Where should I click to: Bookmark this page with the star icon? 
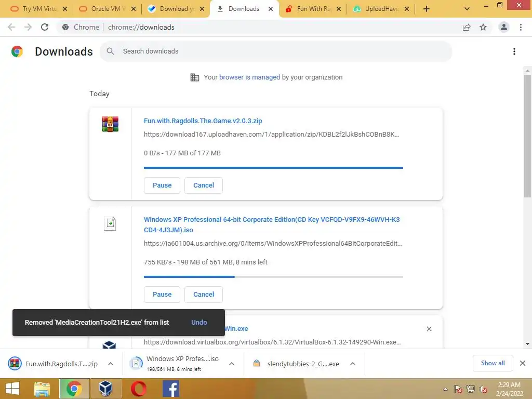[483, 27]
